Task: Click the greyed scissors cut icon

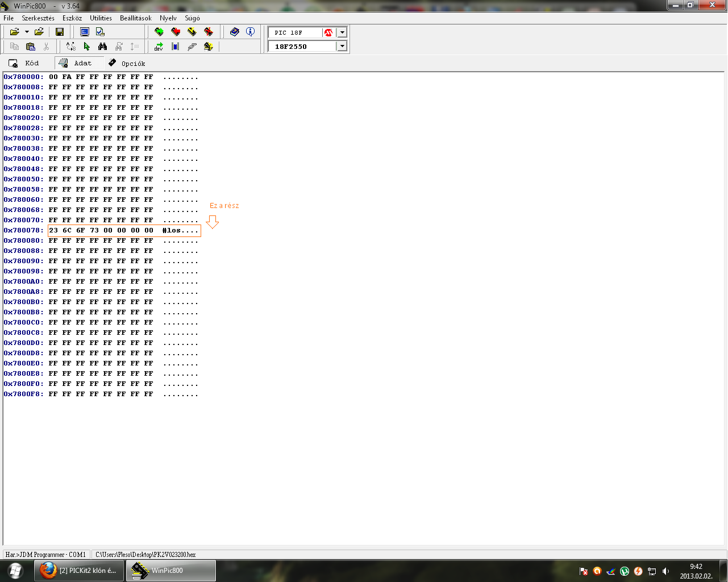Action: [x=46, y=47]
